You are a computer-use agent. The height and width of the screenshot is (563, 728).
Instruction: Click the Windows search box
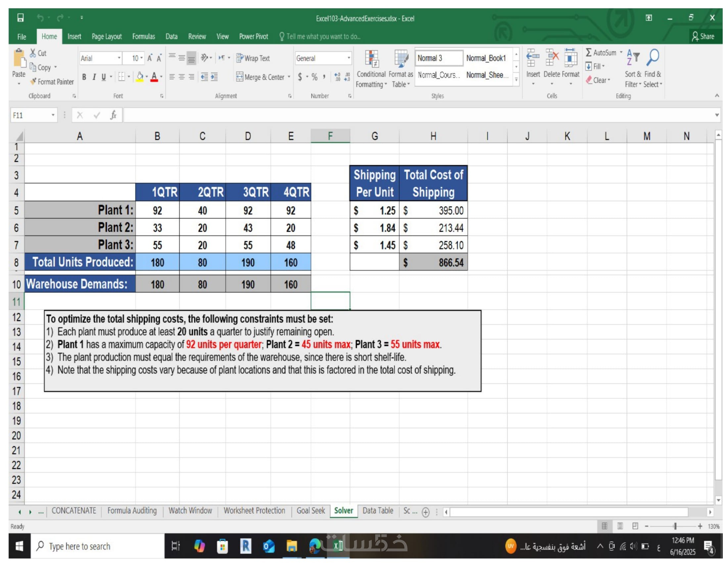coord(97,546)
